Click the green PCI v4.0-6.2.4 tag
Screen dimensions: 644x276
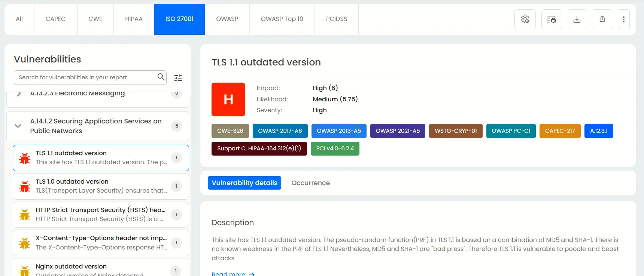tap(335, 148)
